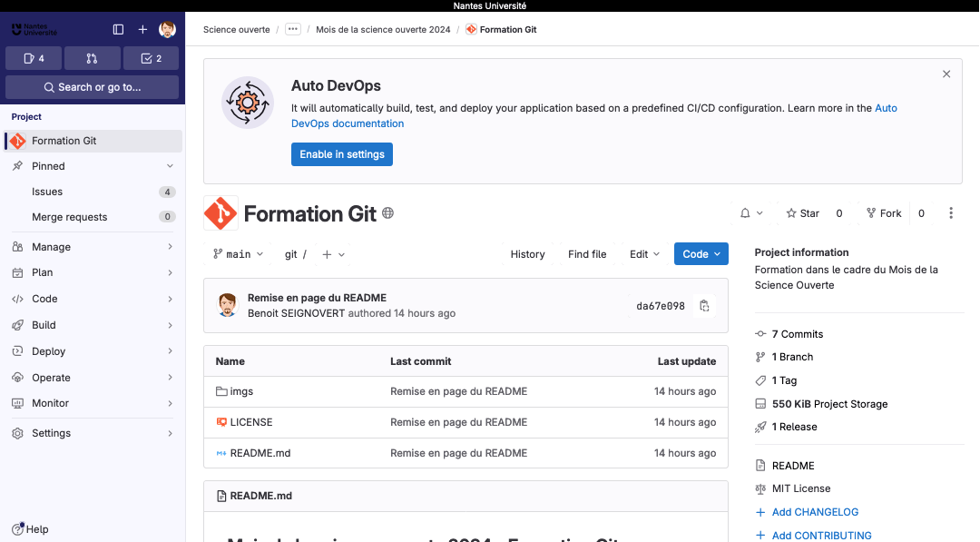The height and width of the screenshot is (542, 980).
Task: Click the Formation Git project avatar
Action: coord(220,213)
